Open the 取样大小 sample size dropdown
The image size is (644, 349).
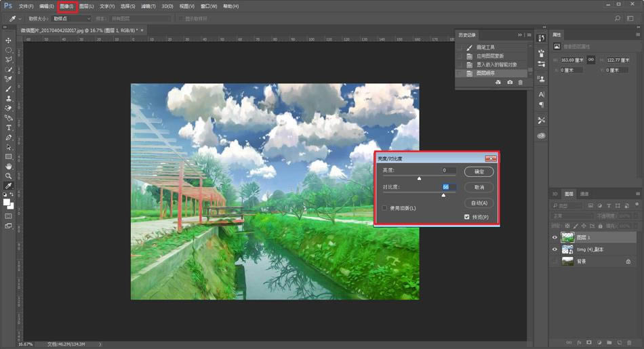click(71, 18)
